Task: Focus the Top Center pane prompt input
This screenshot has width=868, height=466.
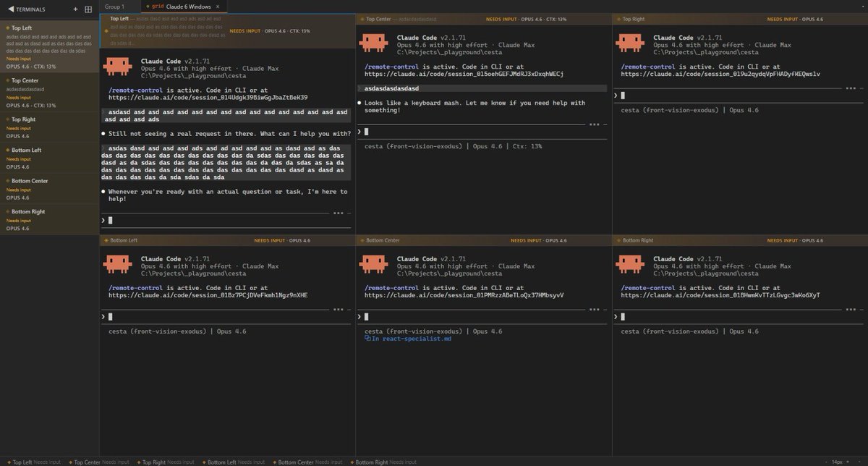Action: (x=482, y=132)
